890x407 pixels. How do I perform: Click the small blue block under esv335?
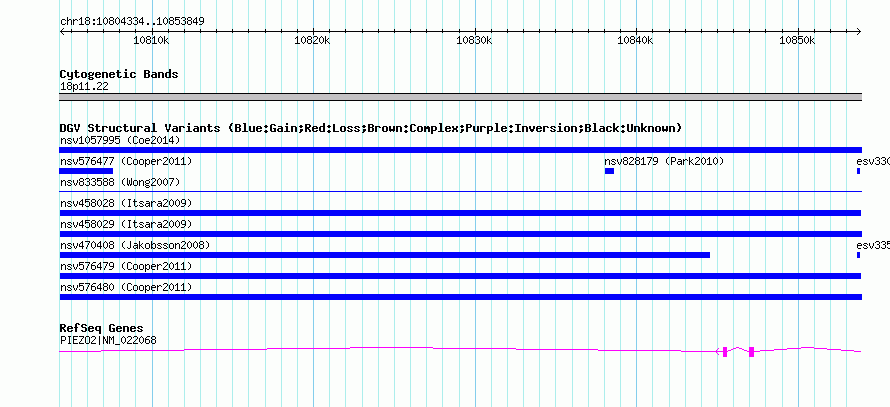point(858,255)
